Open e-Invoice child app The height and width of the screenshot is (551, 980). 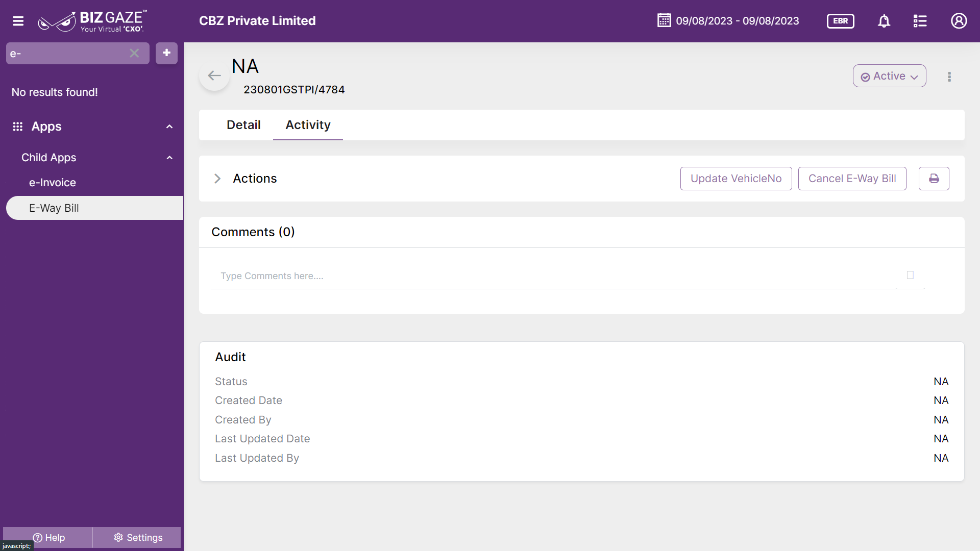pos(53,183)
